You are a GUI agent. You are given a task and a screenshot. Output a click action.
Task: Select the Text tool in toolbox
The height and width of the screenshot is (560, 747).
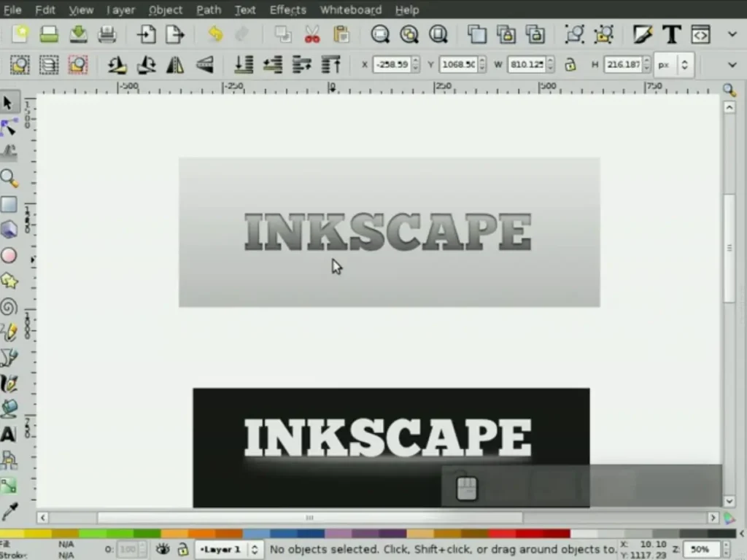[9, 435]
